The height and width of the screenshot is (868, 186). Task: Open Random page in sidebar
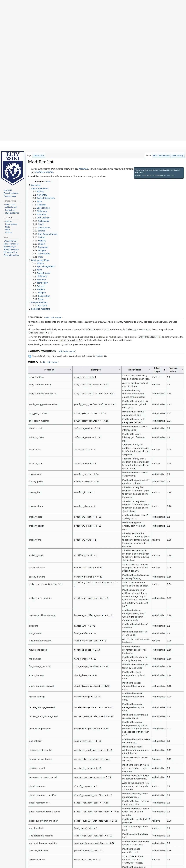pos(10,196)
